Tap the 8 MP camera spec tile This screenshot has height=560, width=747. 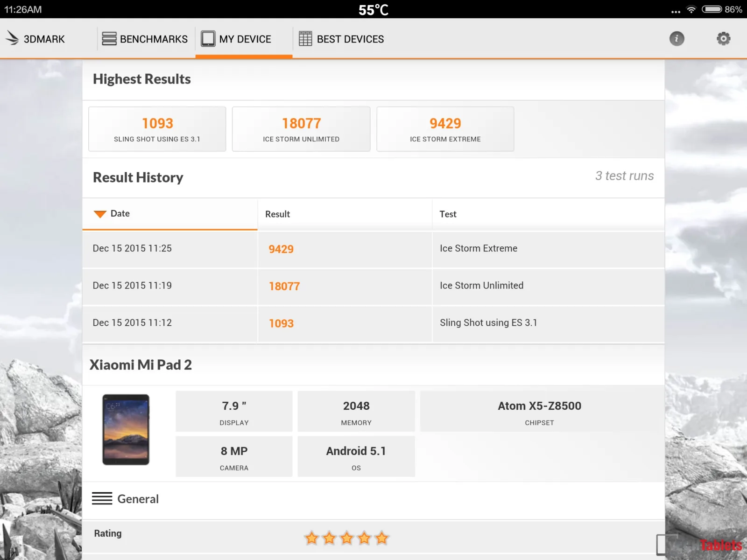point(234,456)
